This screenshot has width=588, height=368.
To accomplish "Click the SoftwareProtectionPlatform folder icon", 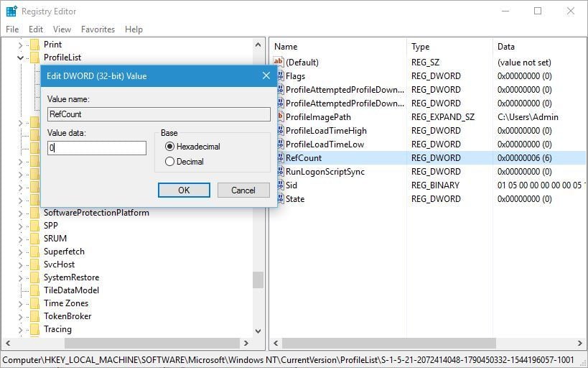I will [34, 213].
